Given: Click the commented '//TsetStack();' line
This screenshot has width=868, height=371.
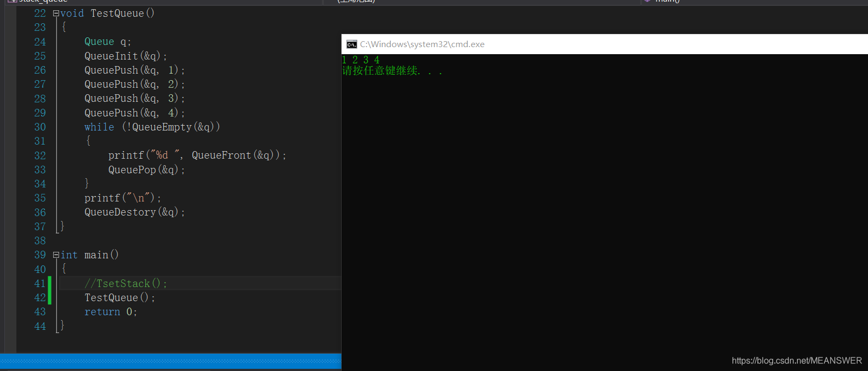Looking at the screenshot, I should click(x=126, y=284).
